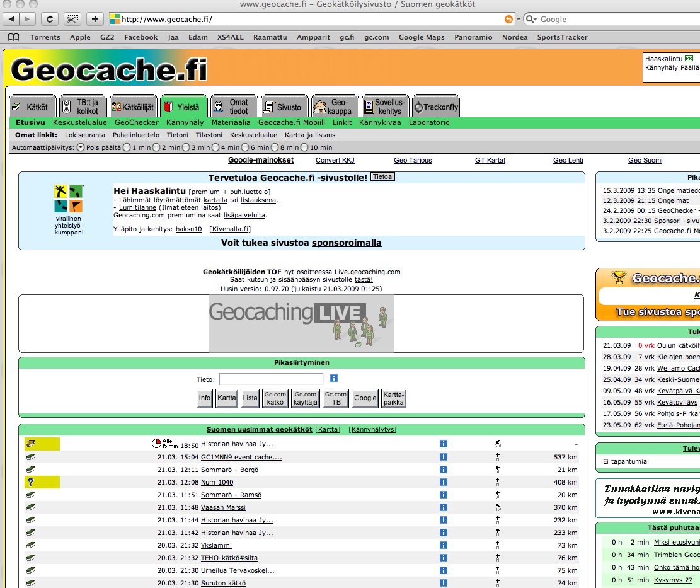Screen dimensions: 700x588
Task: Click the direction arrow for Sommarö - Ramsö row
Action: (497, 495)
